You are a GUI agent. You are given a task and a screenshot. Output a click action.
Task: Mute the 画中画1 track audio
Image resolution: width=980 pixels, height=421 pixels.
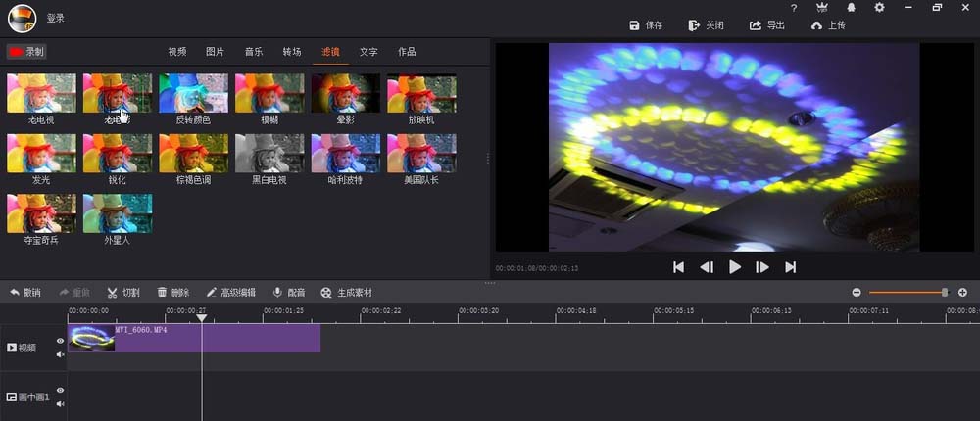pos(60,404)
